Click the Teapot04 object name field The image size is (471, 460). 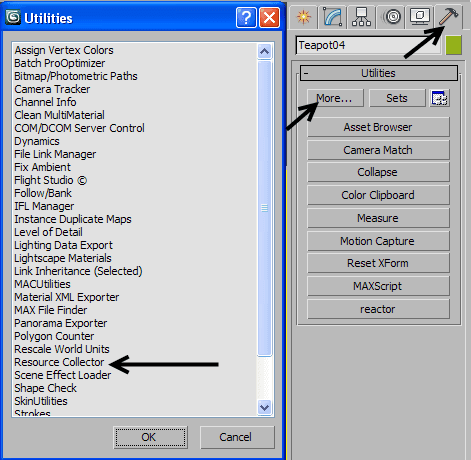coord(368,45)
